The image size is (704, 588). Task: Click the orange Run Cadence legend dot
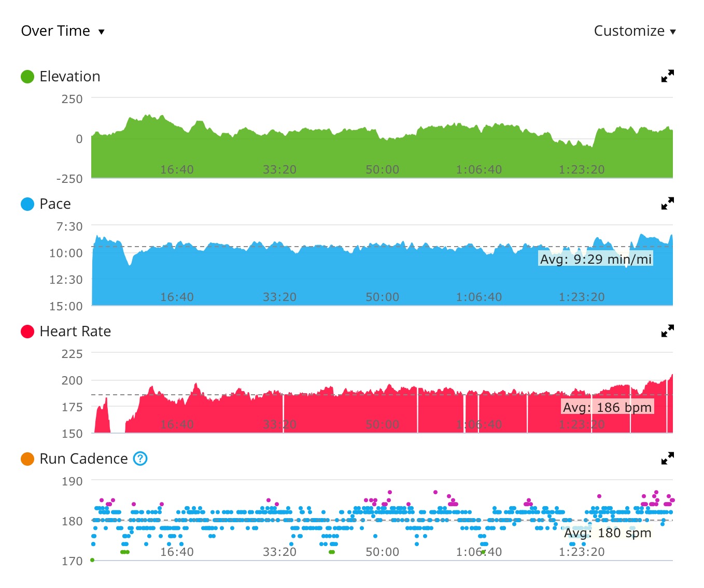click(x=27, y=459)
